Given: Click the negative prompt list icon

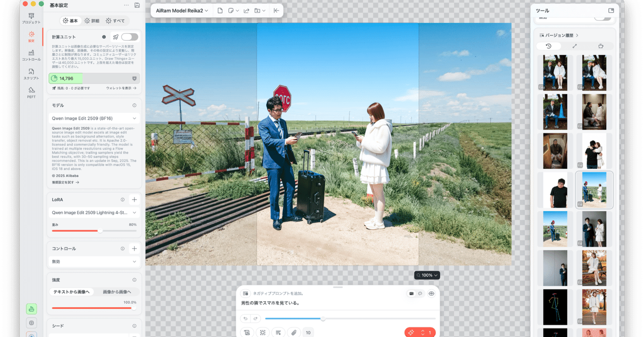Looking at the screenshot, I should tap(246, 293).
